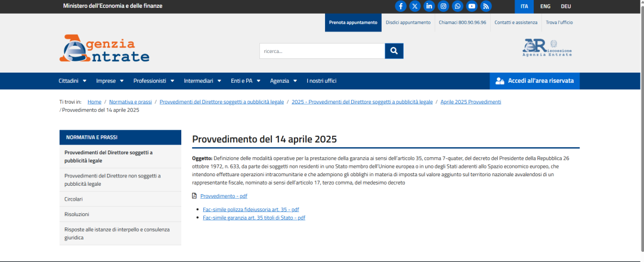Select sidebar Provvedimenti soggetti a pubblicità legale
This screenshot has width=644, height=262.
point(120,157)
